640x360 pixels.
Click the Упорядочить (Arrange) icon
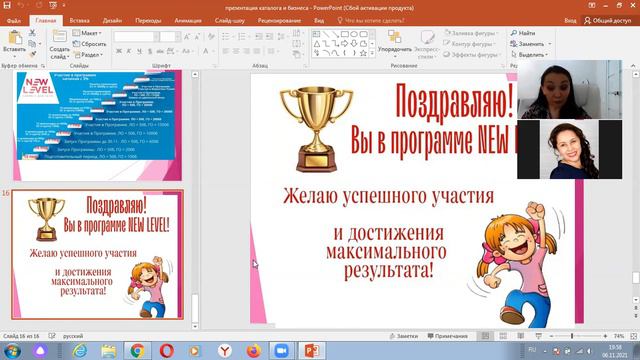tap(395, 37)
